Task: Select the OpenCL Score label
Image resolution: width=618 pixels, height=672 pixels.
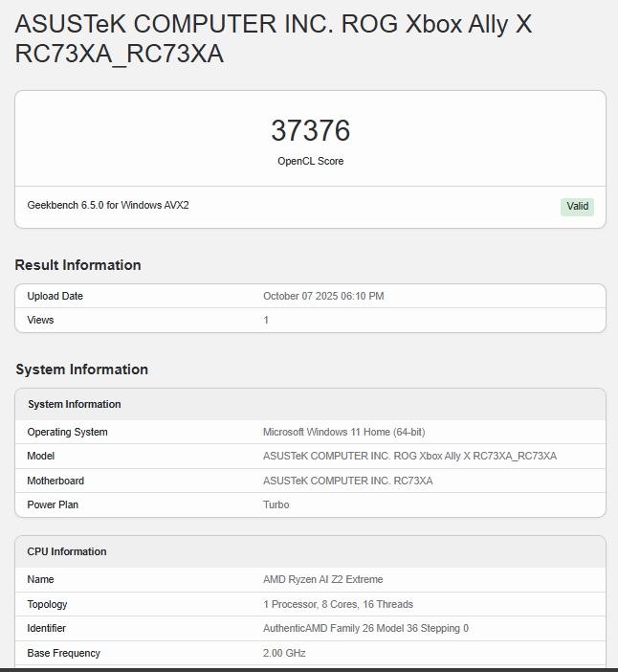Action: point(310,162)
